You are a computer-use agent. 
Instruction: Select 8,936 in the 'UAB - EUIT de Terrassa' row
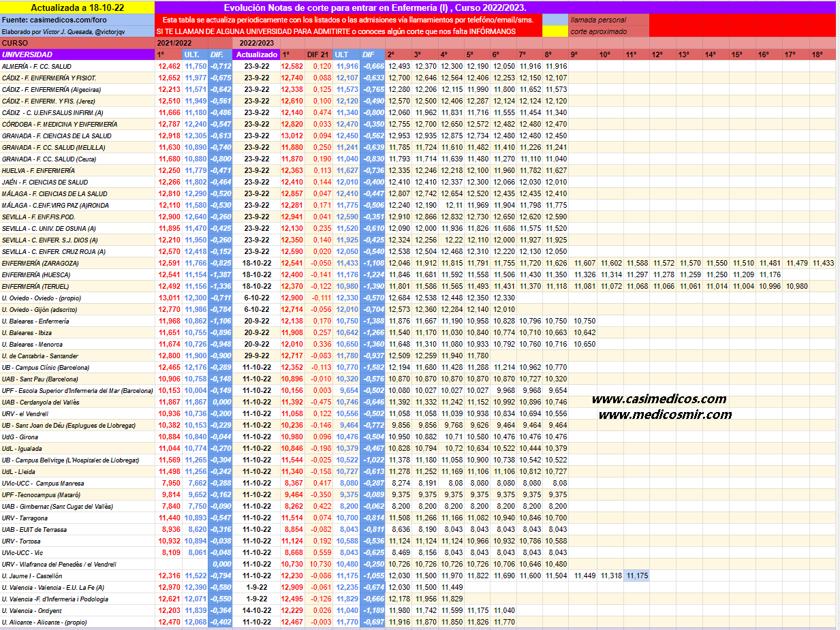(x=171, y=529)
